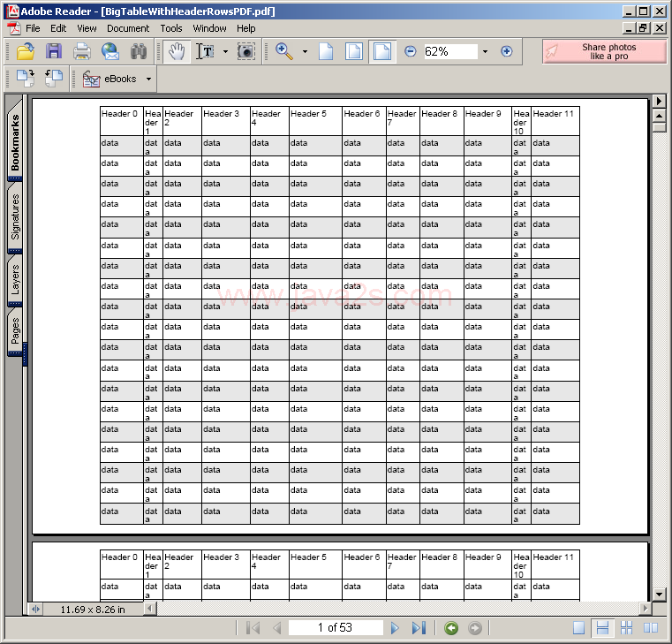This screenshot has height=644, width=672.
Task: Set view to Fit Width icon
Action: click(x=381, y=51)
